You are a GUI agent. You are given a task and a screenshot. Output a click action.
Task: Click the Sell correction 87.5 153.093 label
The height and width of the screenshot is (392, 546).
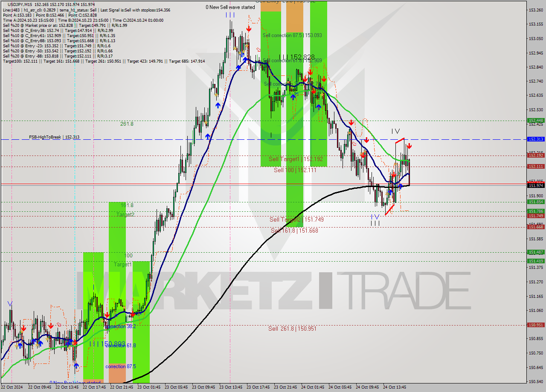pyautogui.click(x=292, y=35)
